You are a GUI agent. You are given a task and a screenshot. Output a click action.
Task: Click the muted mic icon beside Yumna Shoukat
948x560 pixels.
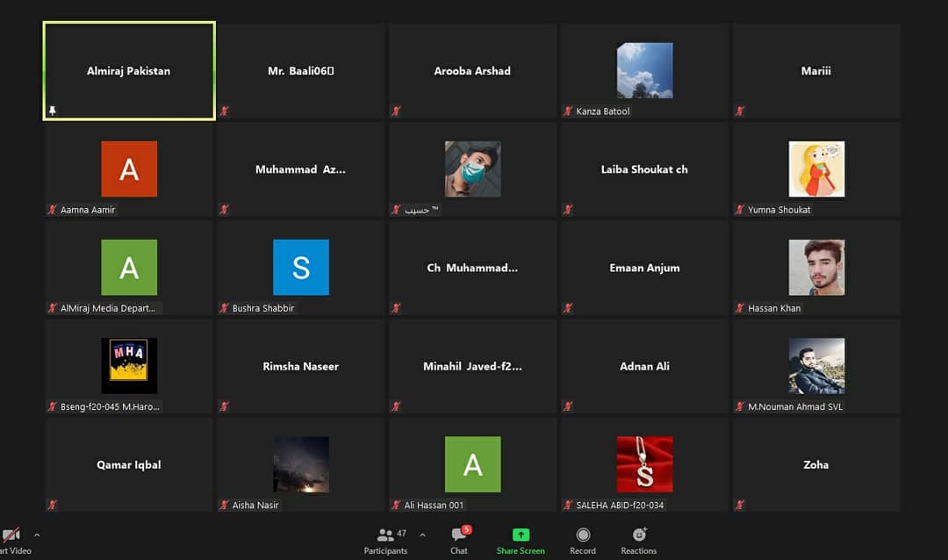point(739,209)
